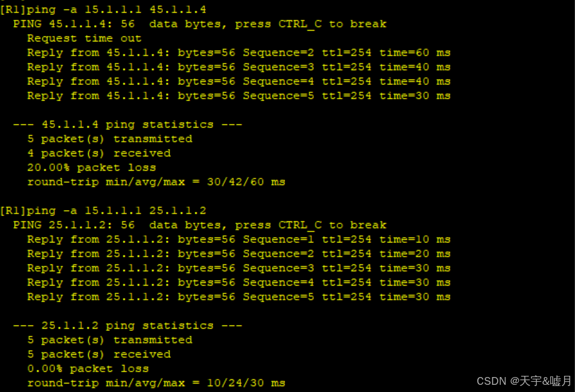575x392 pixels.
Task: Click the '4 packet(s) received' line
Action: click(x=99, y=153)
